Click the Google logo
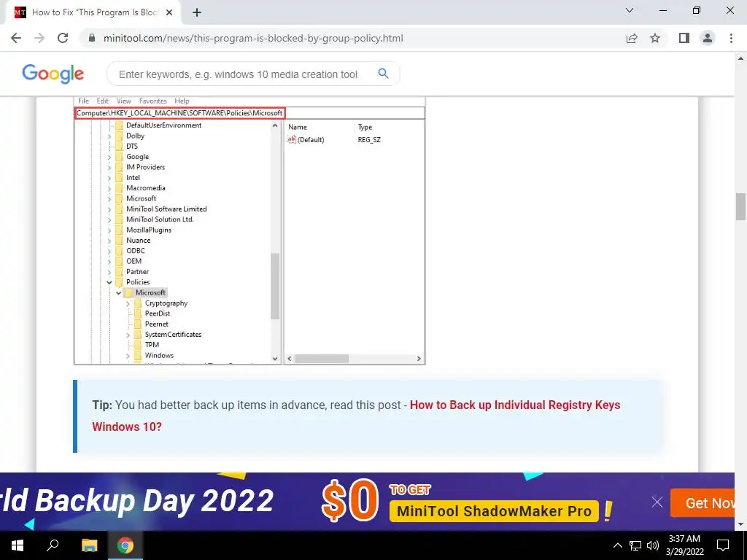 coord(53,74)
